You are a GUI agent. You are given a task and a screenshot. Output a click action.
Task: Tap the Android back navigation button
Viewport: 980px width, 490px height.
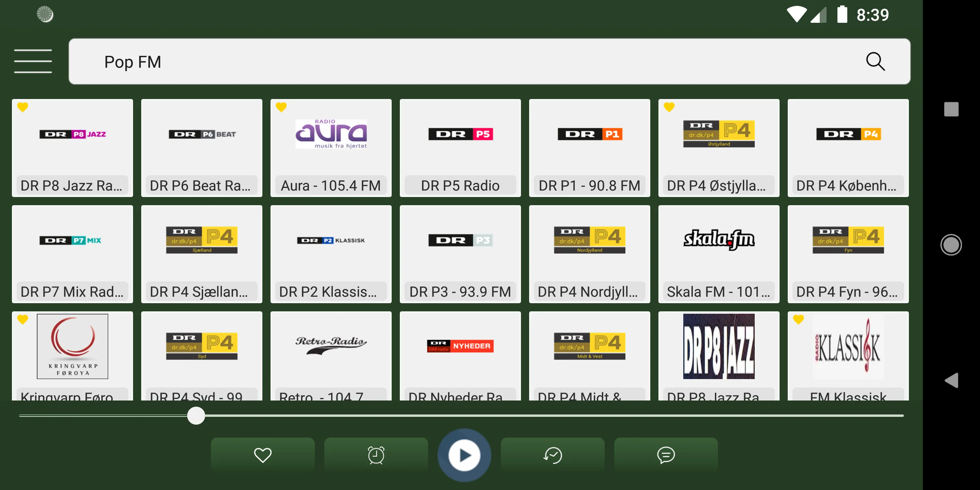[x=951, y=380]
